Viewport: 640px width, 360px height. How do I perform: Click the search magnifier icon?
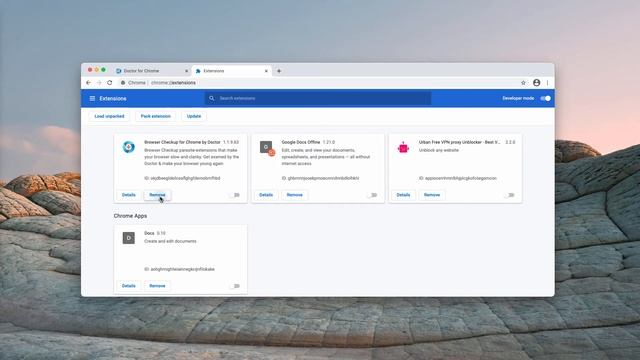pyautogui.click(x=211, y=98)
